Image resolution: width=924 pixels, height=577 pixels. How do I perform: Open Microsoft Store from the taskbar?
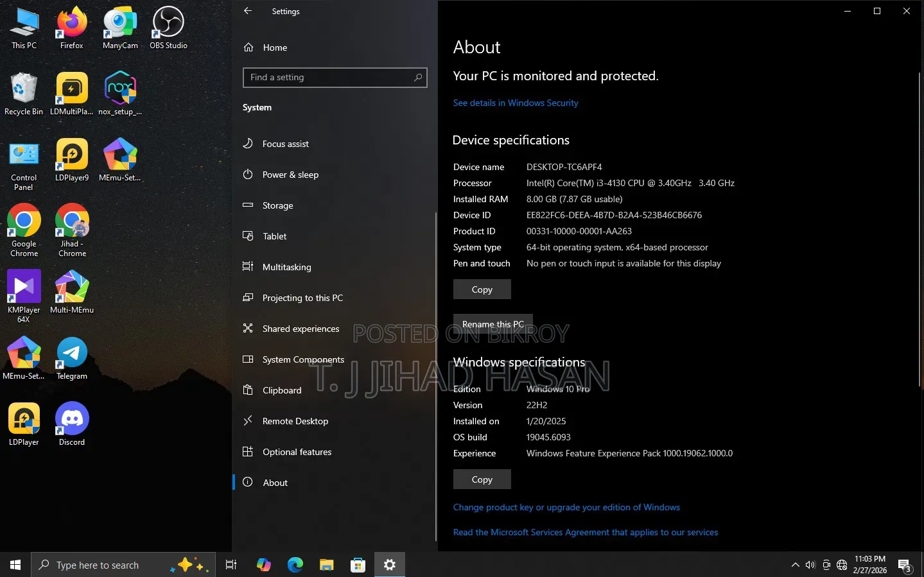[x=358, y=565]
